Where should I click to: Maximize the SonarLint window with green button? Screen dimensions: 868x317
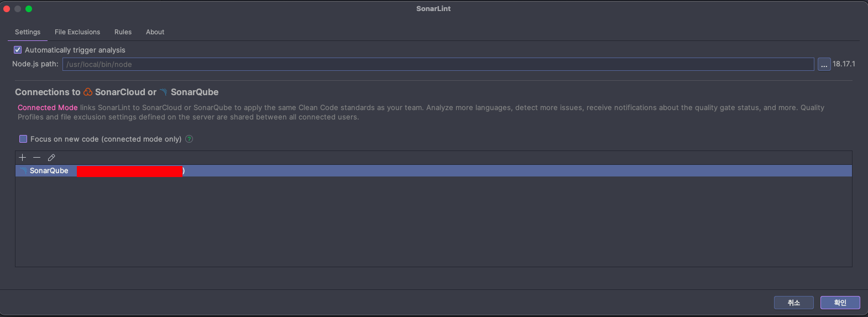coord(29,9)
